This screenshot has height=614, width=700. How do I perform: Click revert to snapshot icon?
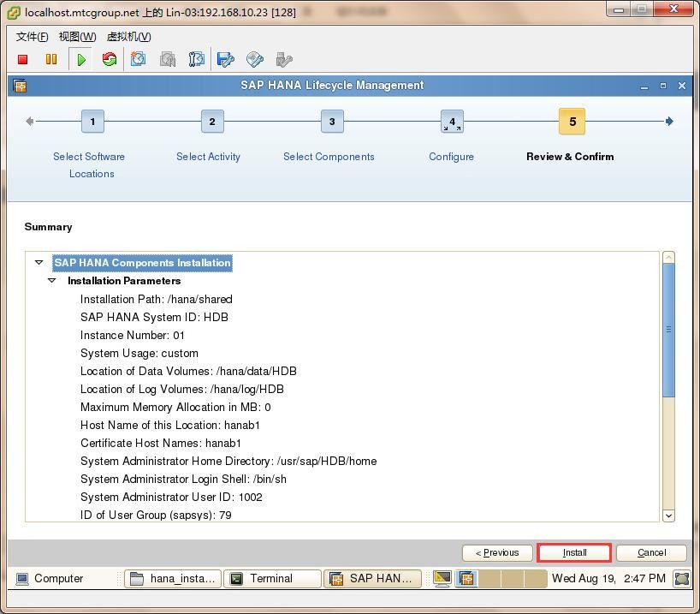[x=168, y=59]
